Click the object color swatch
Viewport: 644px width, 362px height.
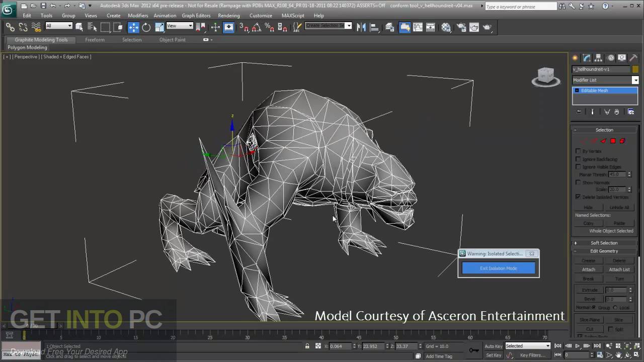click(634, 69)
